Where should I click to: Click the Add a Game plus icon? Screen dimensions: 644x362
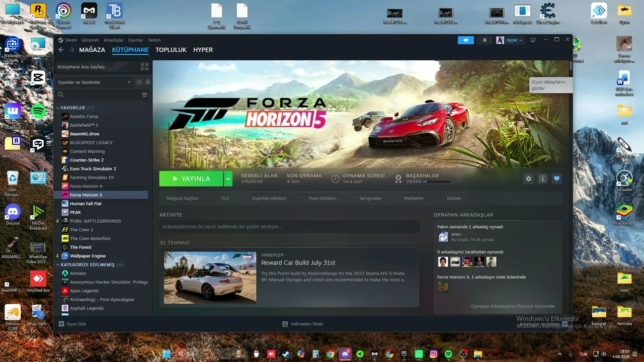click(61, 324)
